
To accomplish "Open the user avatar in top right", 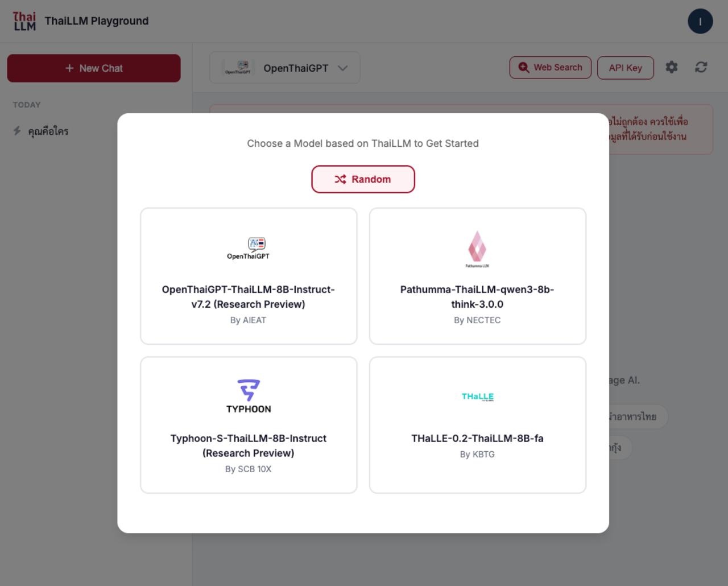I will coord(700,22).
